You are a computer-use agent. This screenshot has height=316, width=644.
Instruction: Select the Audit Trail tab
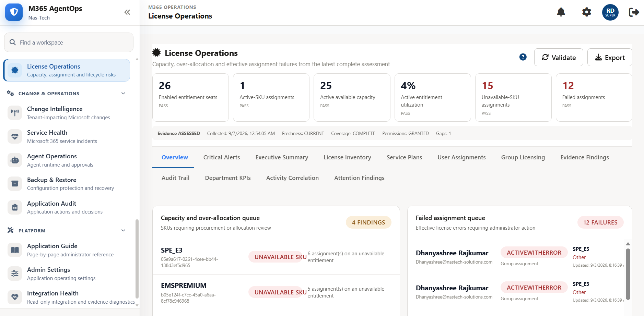[175, 178]
